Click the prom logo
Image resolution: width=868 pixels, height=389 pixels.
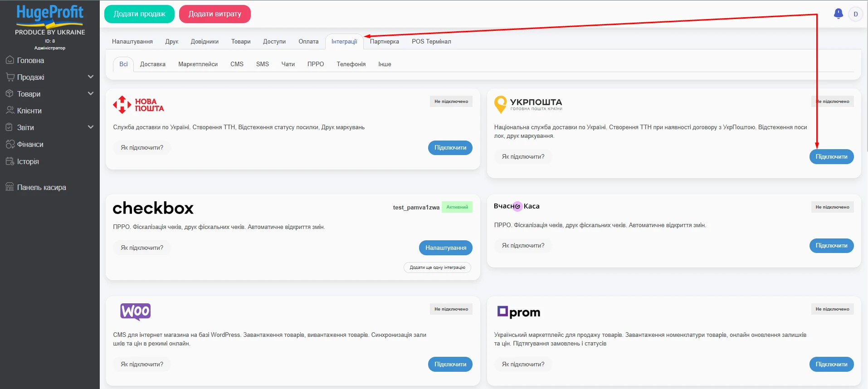click(x=519, y=312)
